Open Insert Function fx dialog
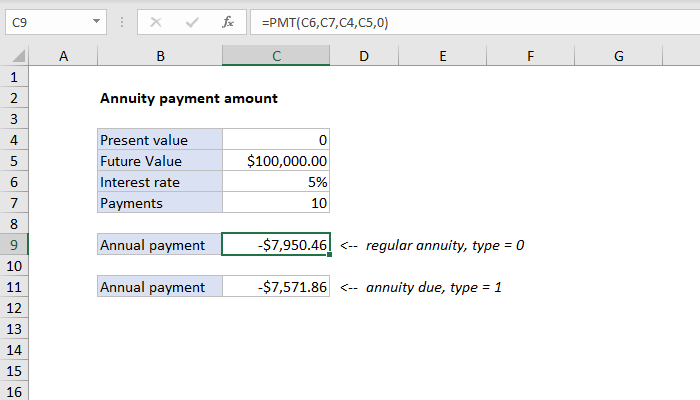 (x=228, y=20)
